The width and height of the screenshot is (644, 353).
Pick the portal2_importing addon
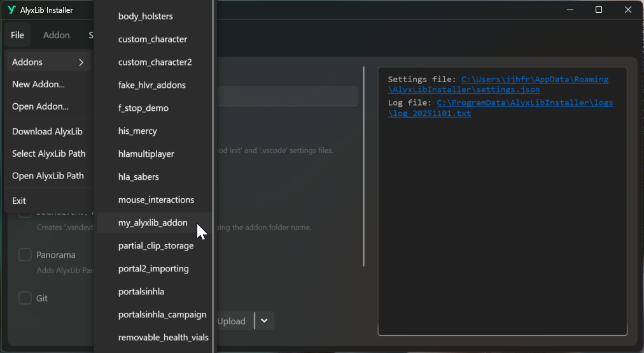click(x=153, y=269)
